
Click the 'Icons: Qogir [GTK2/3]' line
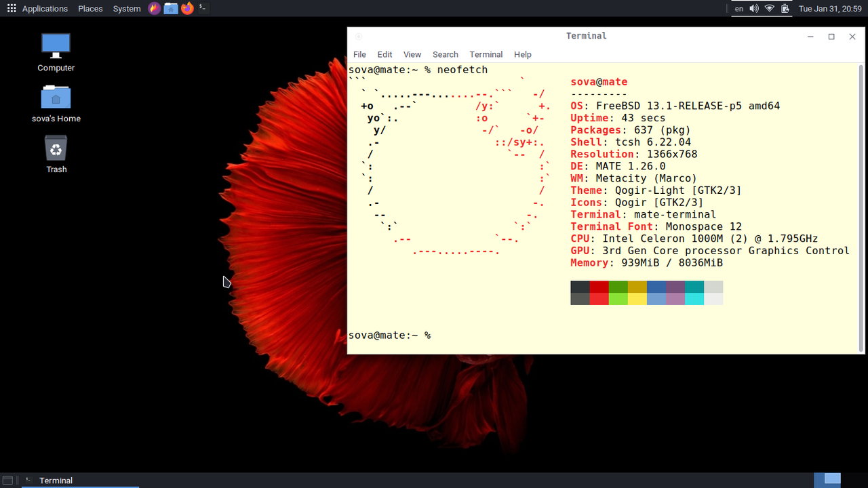(x=637, y=202)
